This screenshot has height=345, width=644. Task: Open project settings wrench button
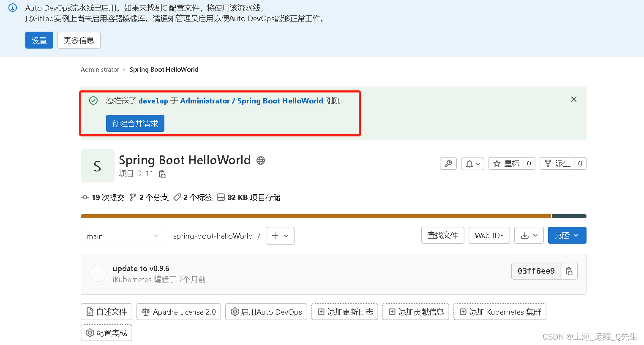point(448,163)
